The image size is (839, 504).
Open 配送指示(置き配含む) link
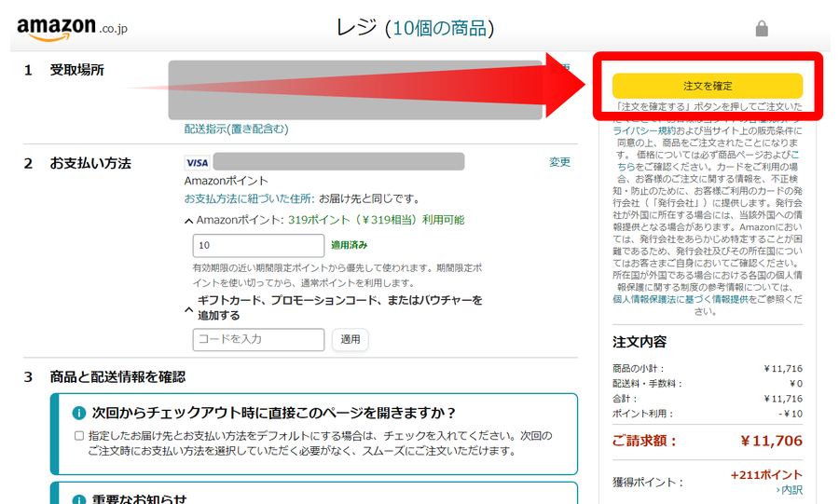tap(237, 129)
